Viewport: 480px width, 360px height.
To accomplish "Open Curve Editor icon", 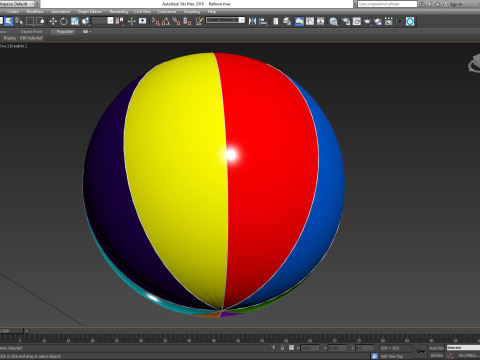I will (x=310, y=21).
